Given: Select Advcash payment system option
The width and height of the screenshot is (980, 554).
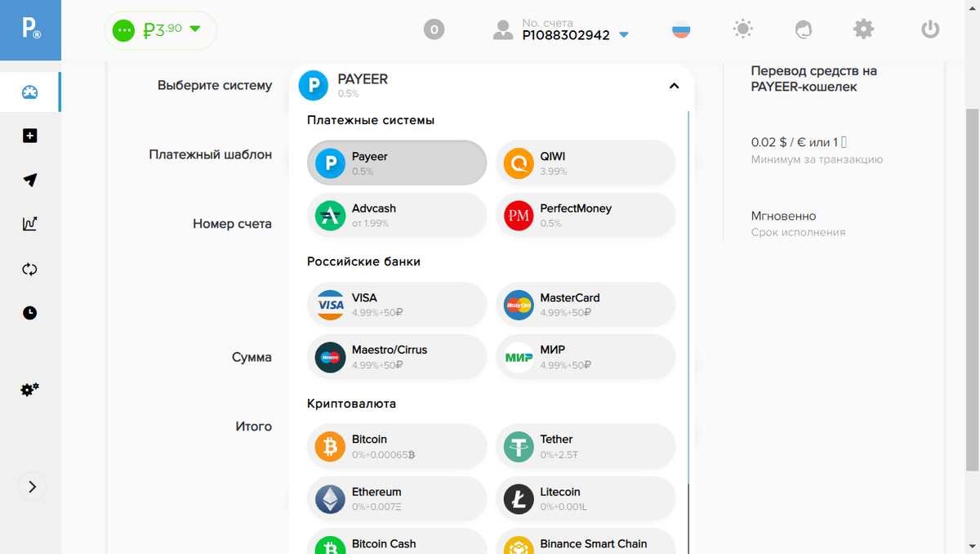Looking at the screenshot, I should pyautogui.click(x=397, y=216).
